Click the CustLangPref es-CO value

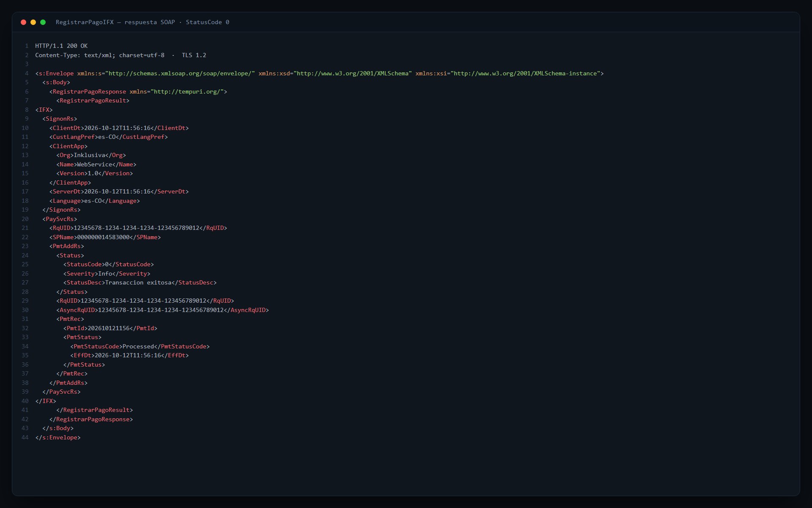(x=107, y=137)
